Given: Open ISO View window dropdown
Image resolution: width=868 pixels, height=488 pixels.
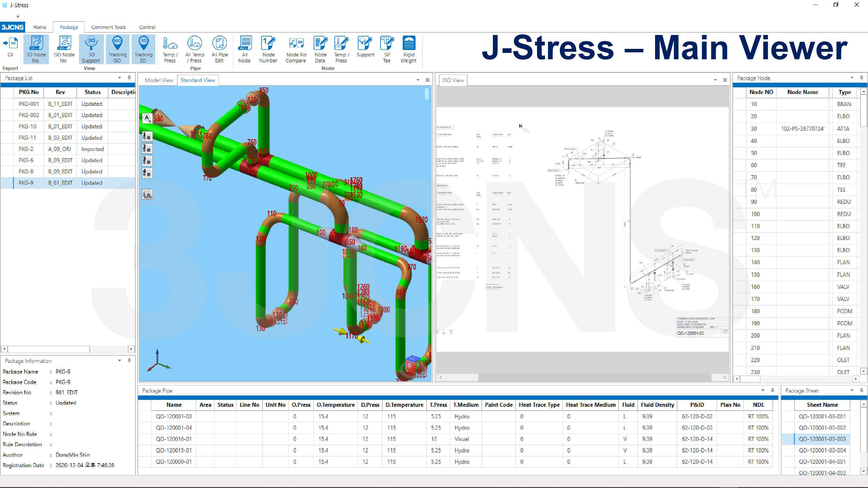Looking at the screenshot, I should [x=715, y=80].
